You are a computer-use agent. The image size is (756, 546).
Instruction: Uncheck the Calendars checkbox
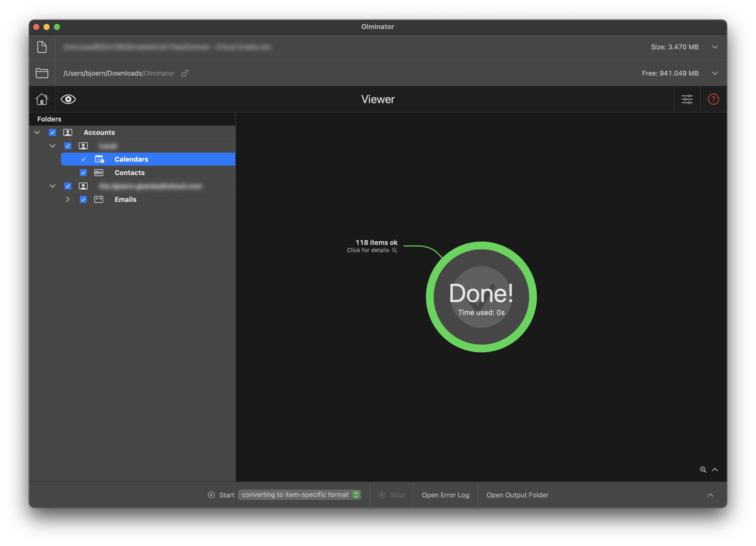coord(83,159)
